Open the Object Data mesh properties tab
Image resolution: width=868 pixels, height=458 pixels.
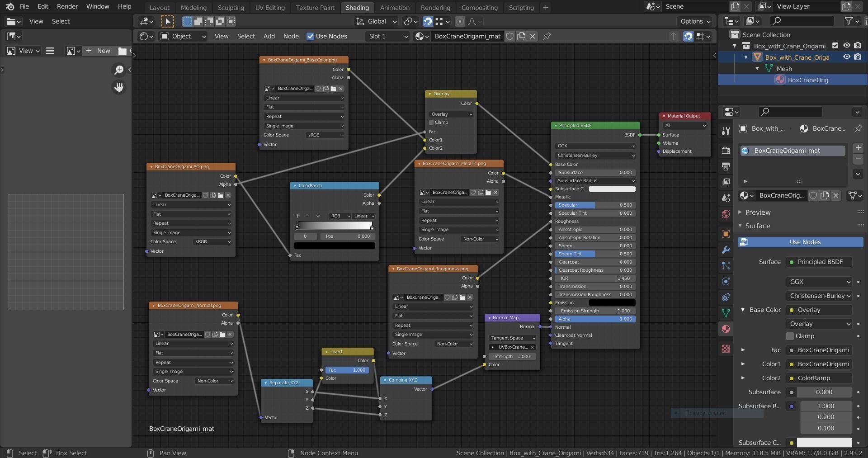[x=726, y=313]
